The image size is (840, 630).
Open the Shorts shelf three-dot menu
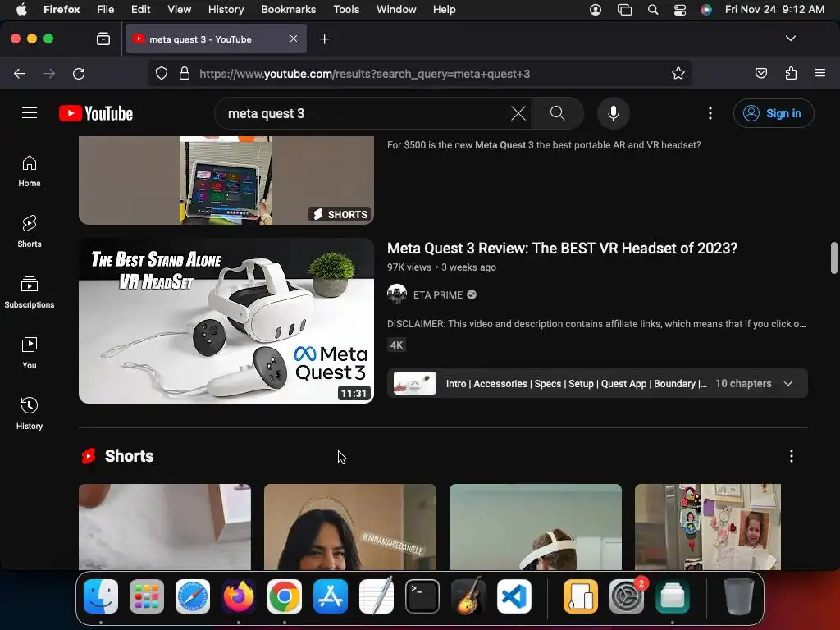pyautogui.click(x=792, y=456)
